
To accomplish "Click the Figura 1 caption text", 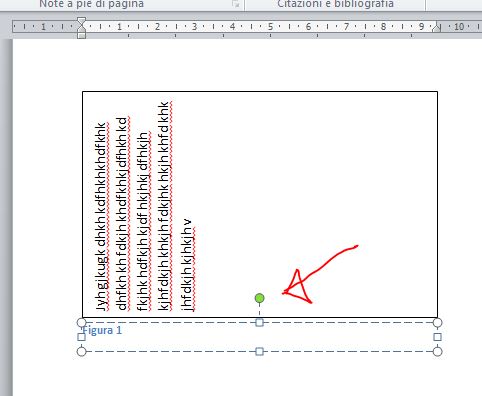I will [102, 330].
